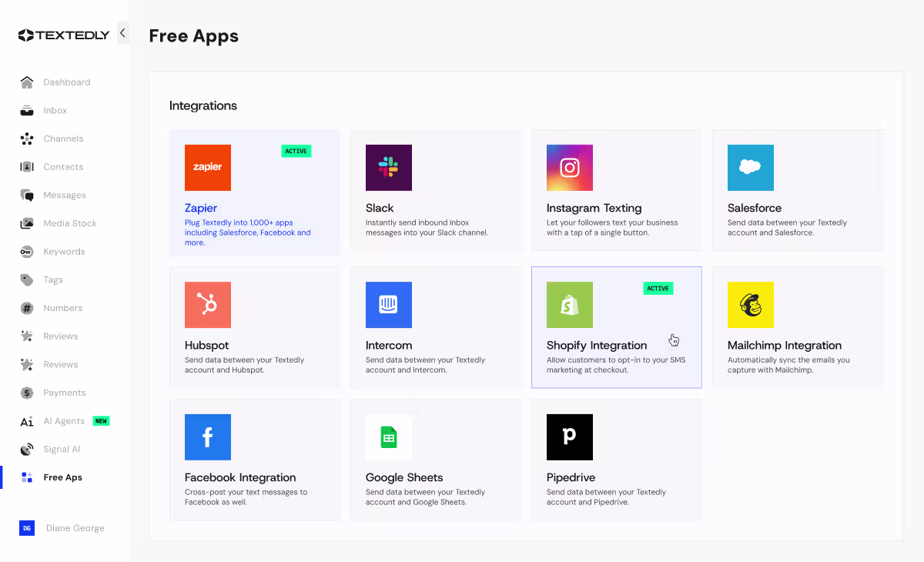Collapse the sidebar with the chevron arrow
924x562 pixels.
click(x=122, y=33)
